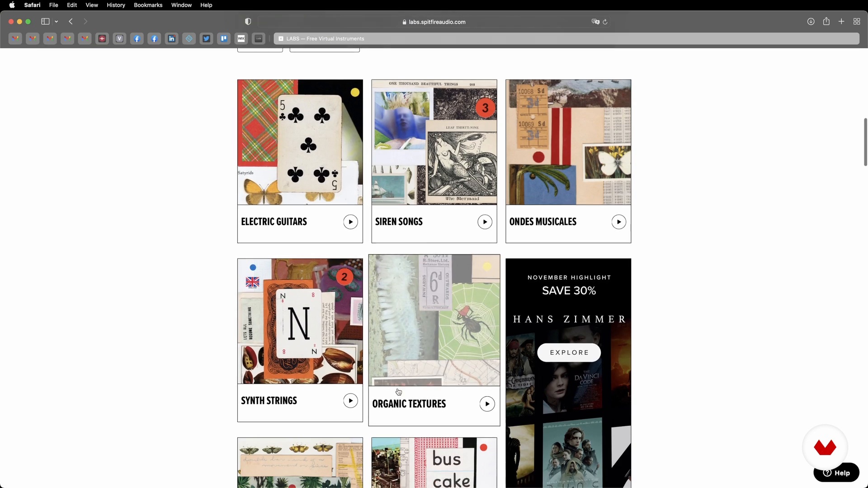Open the Twitter pinned tab
This screenshot has height=488, width=868.
point(207,39)
